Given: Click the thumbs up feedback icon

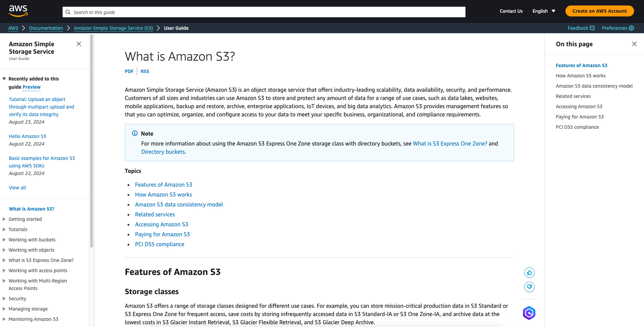Looking at the screenshot, I should pos(529,273).
